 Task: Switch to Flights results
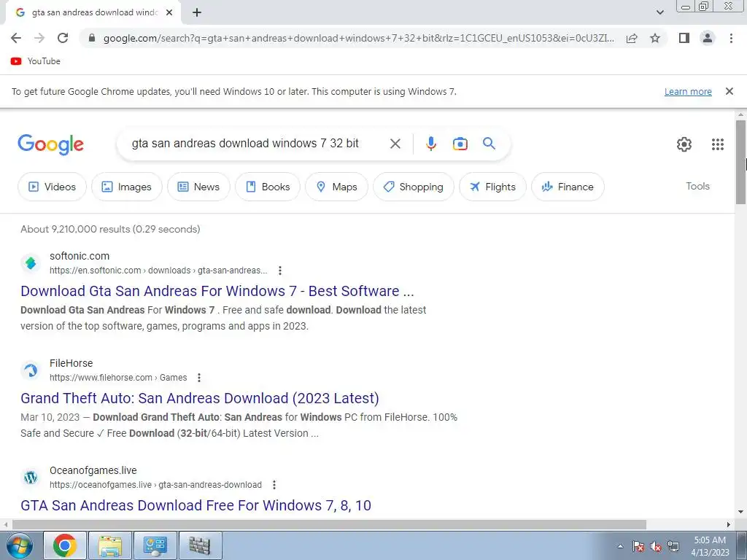click(492, 187)
